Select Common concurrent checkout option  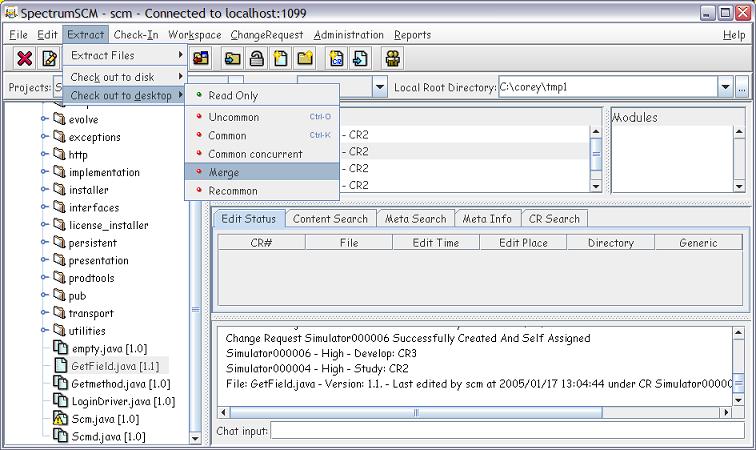point(262,154)
